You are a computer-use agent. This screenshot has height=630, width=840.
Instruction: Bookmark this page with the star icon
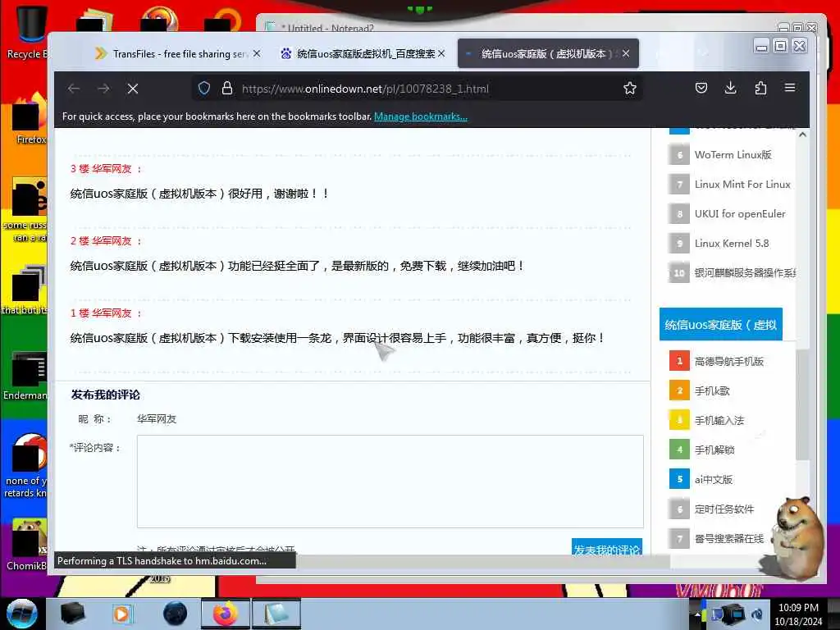click(x=630, y=89)
